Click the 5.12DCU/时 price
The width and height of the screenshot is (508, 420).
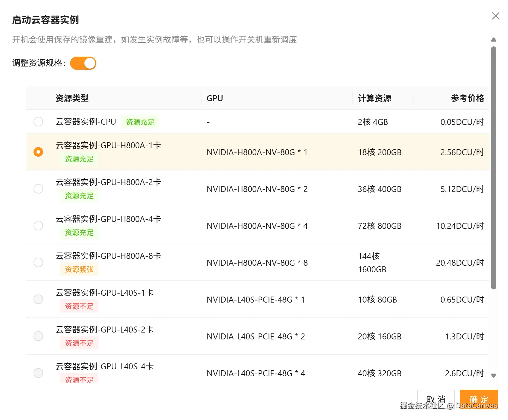pyautogui.click(x=462, y=189)
